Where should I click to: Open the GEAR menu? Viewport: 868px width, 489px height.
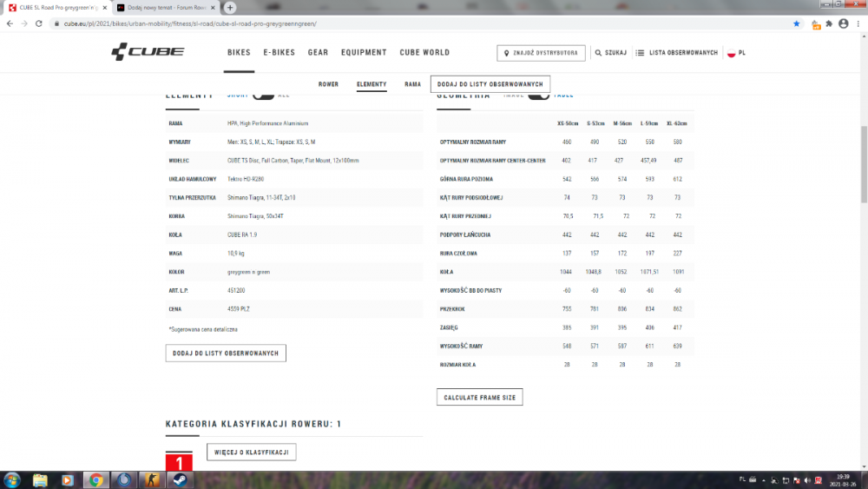click(x=318, y=53)
